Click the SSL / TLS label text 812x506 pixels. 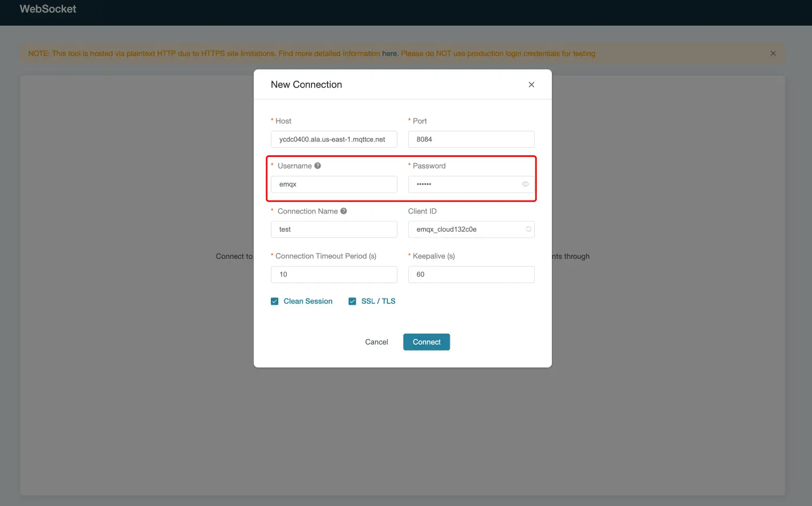[x=378, y=301]
